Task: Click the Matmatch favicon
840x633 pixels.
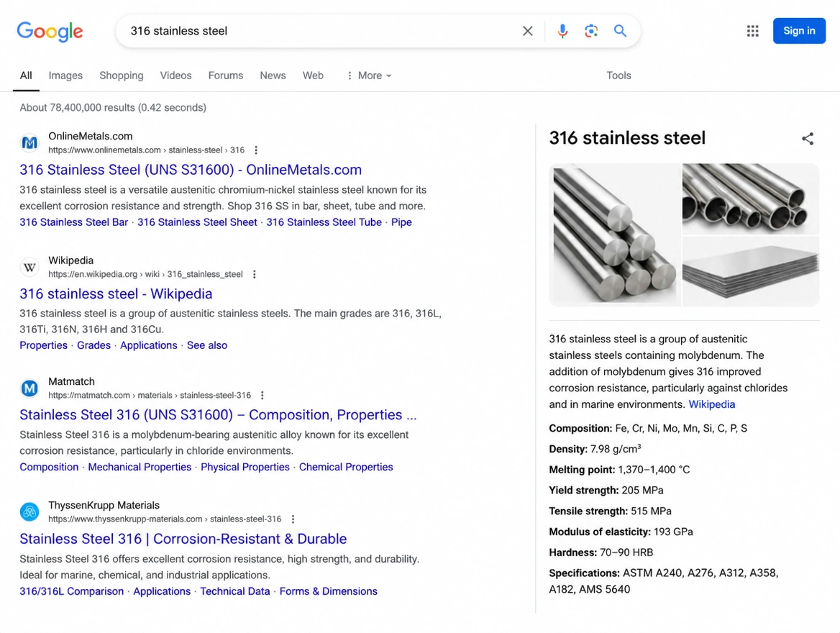Action: click(29, 388)
